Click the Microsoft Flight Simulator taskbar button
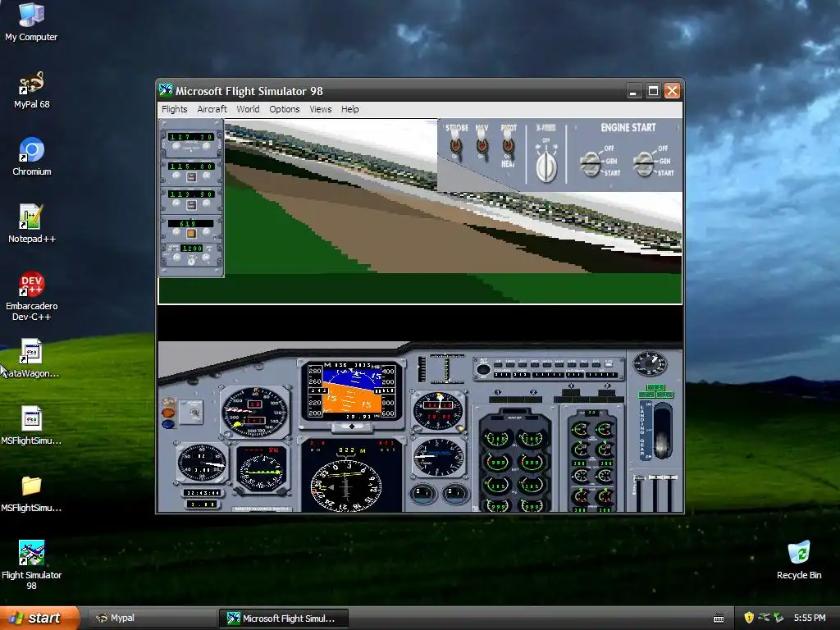The width and height of the screenshot is (840, 630). click(x=283, y=619)
